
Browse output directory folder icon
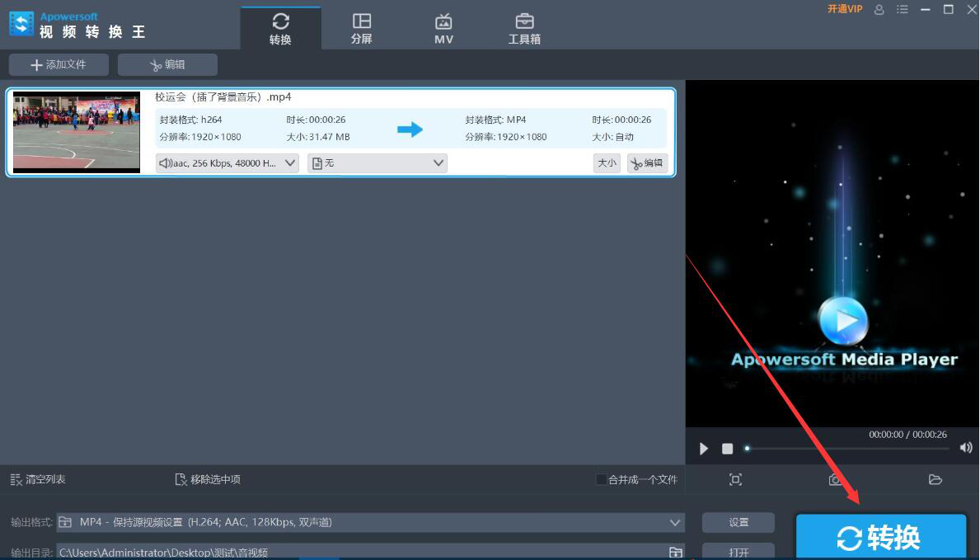[676, 553]
